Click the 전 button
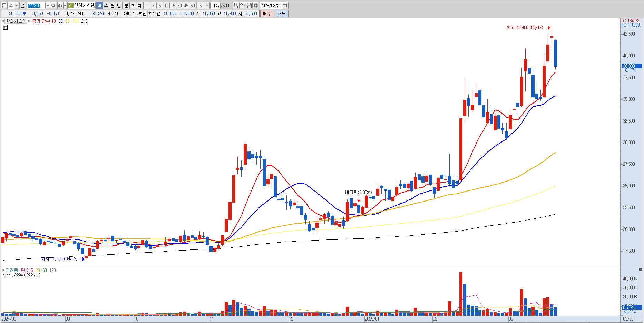This screenshot has width=644, height=323. [22, 6]
